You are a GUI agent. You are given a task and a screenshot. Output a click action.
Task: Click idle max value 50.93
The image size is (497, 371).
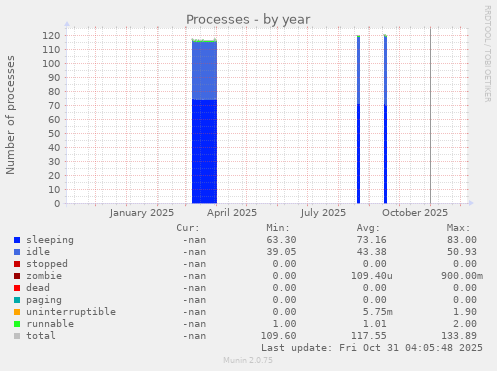(x=462, y=252)
